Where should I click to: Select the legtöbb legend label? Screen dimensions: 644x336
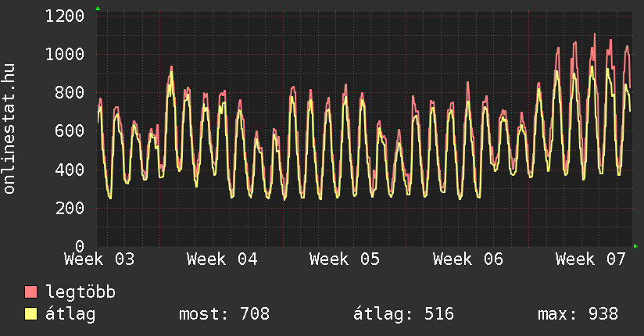tap(80, 292)
